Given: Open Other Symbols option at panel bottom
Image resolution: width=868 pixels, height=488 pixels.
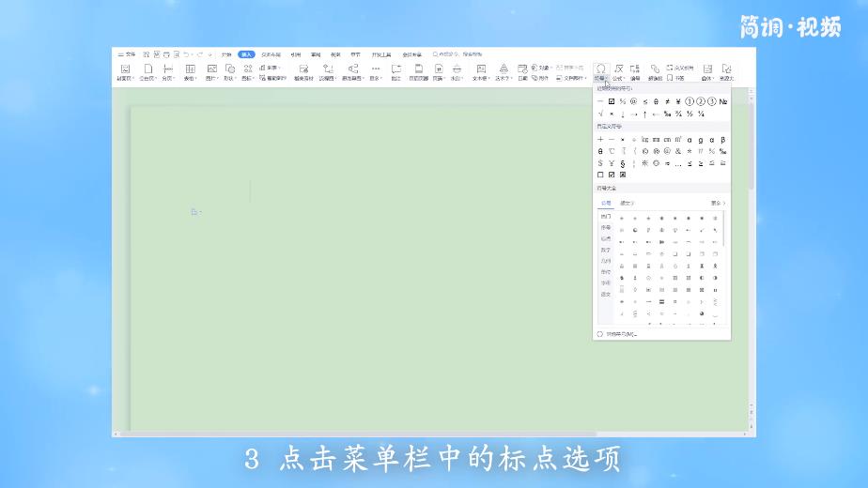Looking at the screenshot, I should point(622,334).
